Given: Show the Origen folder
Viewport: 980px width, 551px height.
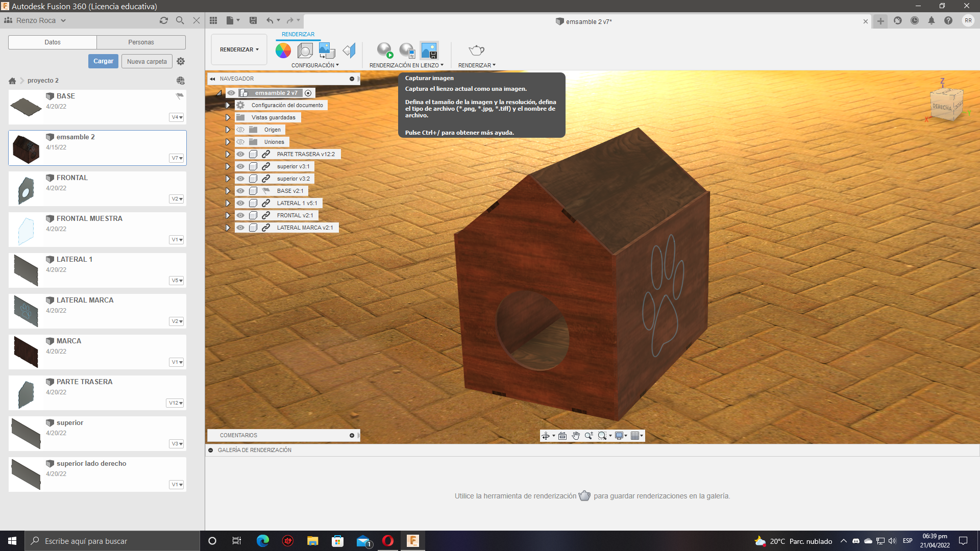Looking at the screenshot, I should coord(240,130).
